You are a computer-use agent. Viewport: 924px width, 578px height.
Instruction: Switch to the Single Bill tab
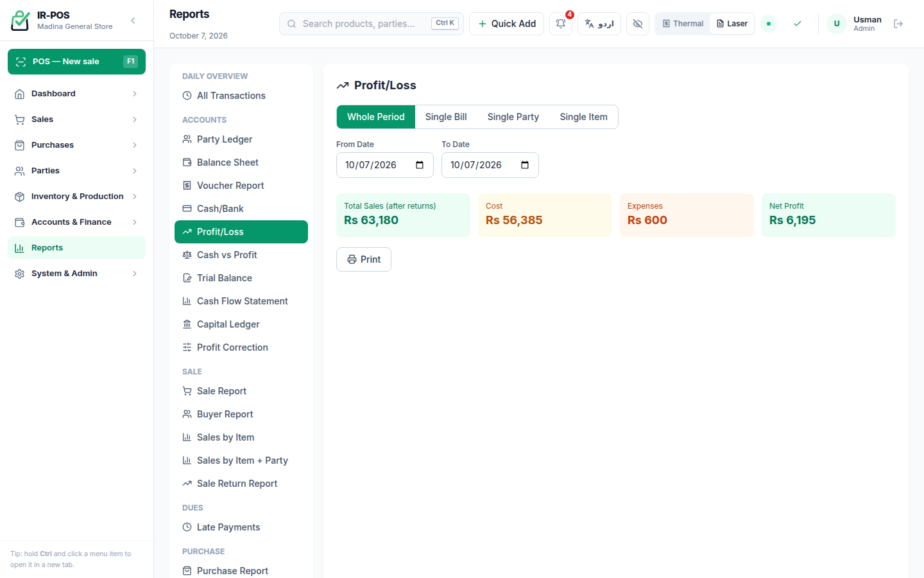[x=446, y=117]
